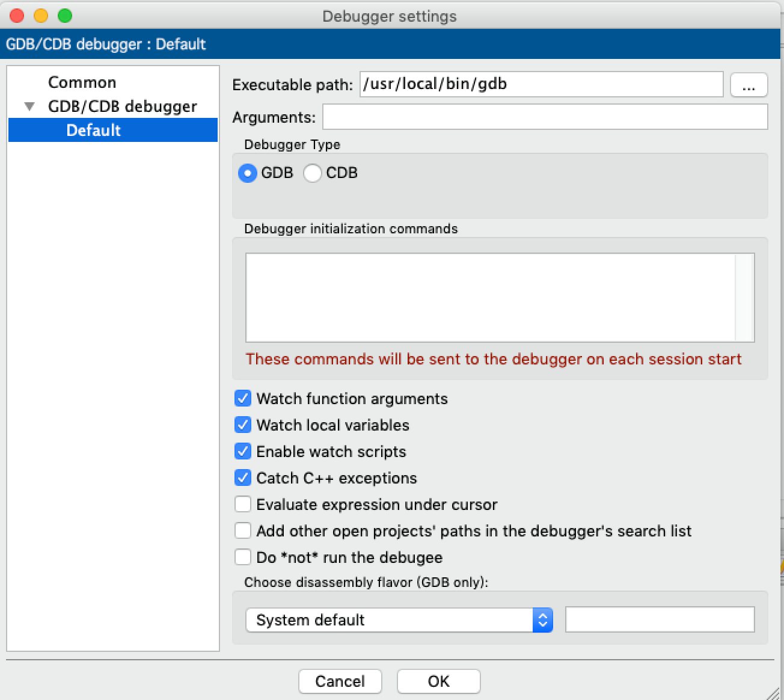Open the System default disassembly flavor dropdown
784x700 pixels.
pos(399,620)
